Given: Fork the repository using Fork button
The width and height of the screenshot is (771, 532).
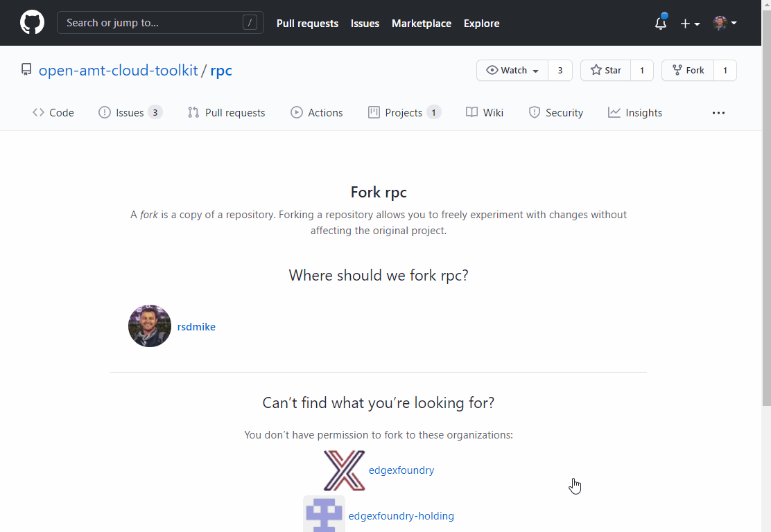Looking at the screenshot, I should [688, 71].
